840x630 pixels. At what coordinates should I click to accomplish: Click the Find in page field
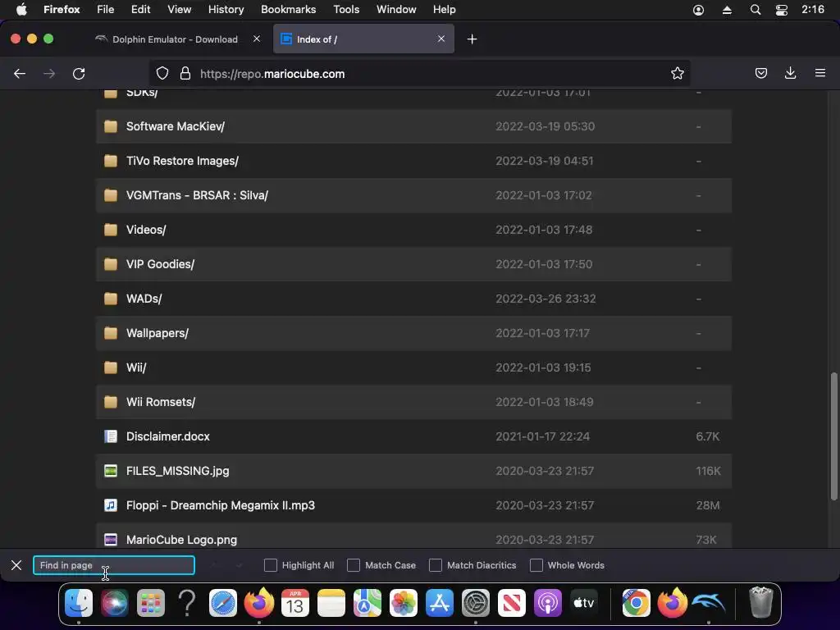pos(113,565)
